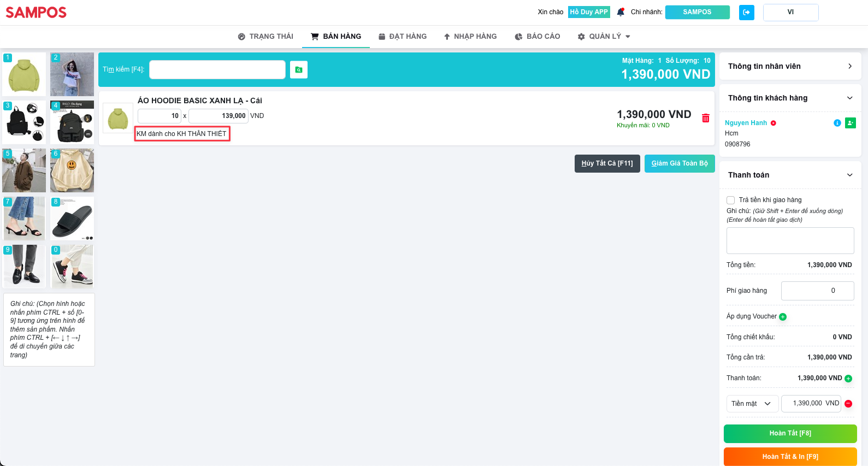Click Hoàn Tất [F8] button
868x466 pixels.
790,433
